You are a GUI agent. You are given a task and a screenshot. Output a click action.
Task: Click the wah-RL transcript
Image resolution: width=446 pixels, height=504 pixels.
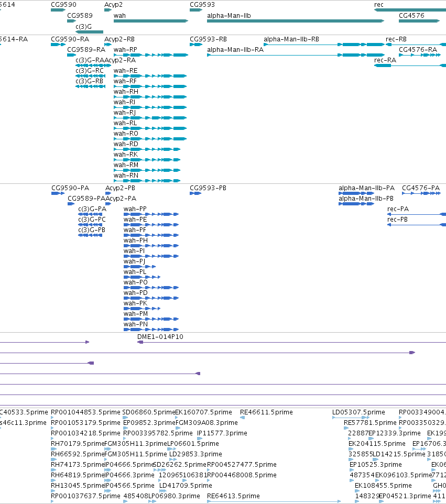[x=150, y=128]
